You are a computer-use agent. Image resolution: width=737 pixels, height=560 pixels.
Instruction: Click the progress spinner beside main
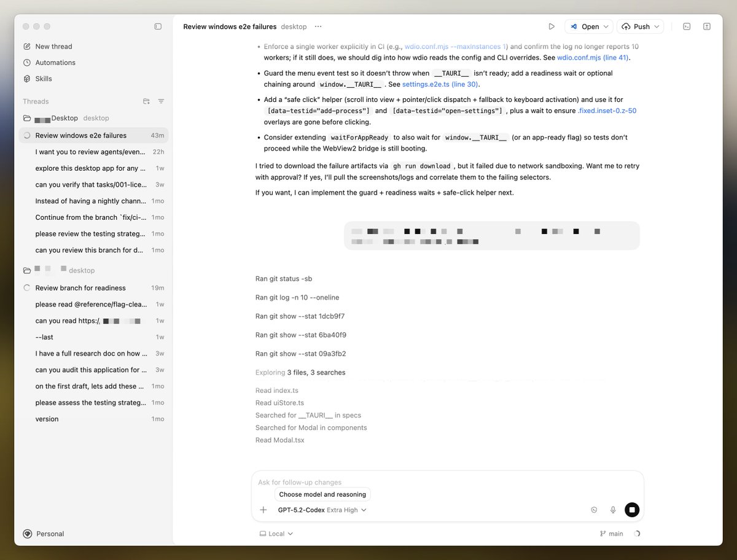(x=636, y=534)
